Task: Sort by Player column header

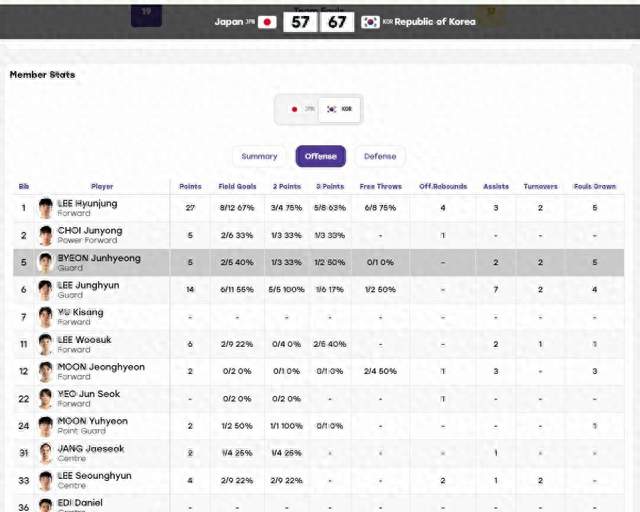Action: click(102, 187)
